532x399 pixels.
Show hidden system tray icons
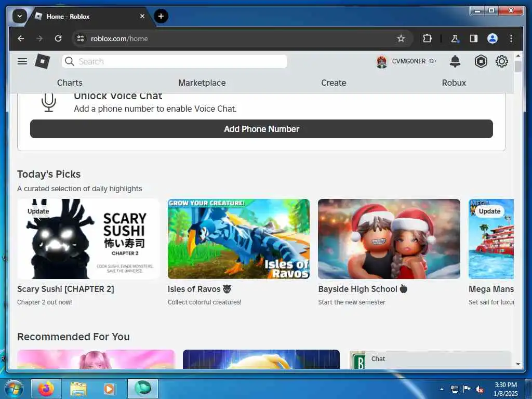442,389
